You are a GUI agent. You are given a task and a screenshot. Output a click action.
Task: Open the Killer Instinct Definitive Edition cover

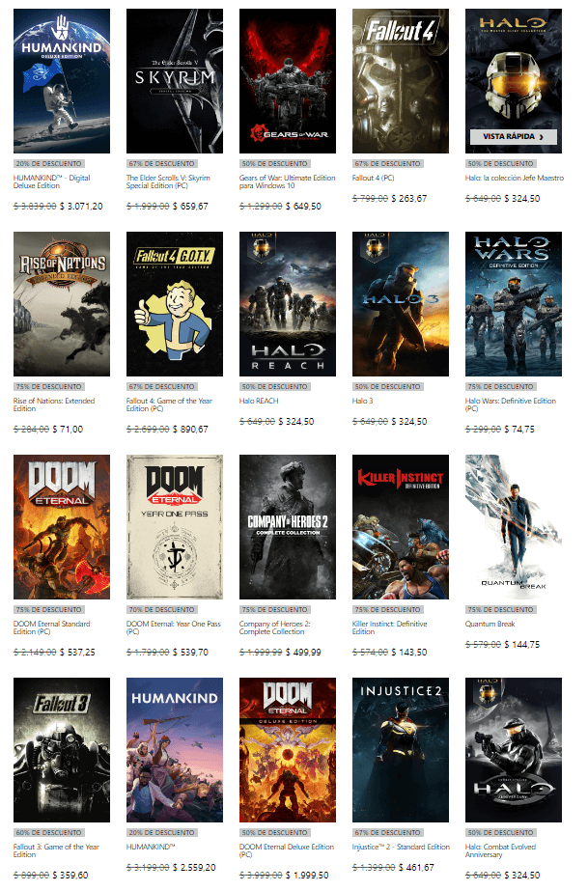click(x=401, y=526)
